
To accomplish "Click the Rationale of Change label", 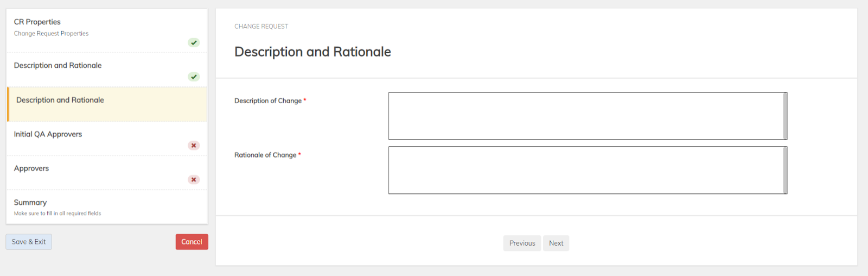I will coord(265,155).
